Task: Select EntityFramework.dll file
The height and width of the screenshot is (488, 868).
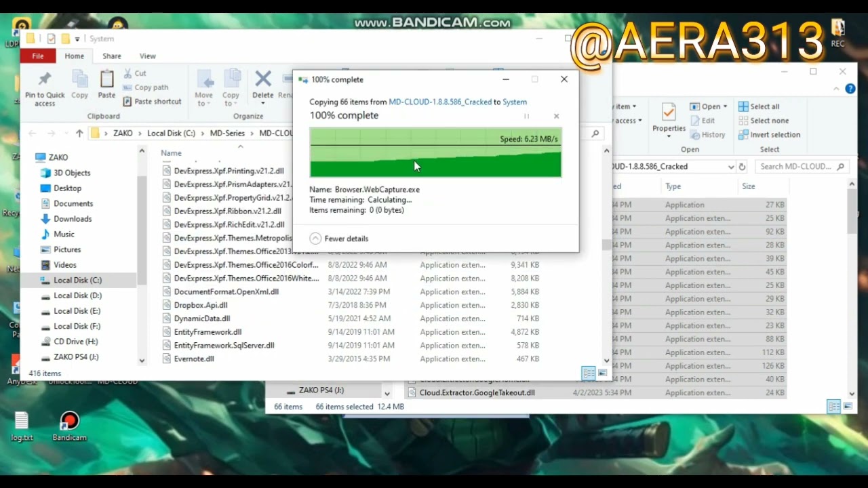Action: coord(208,332)
